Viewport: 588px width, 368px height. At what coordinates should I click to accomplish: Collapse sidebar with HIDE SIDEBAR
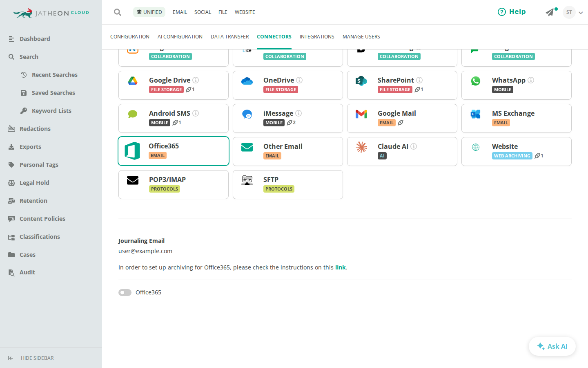click(x=31, y=358)
